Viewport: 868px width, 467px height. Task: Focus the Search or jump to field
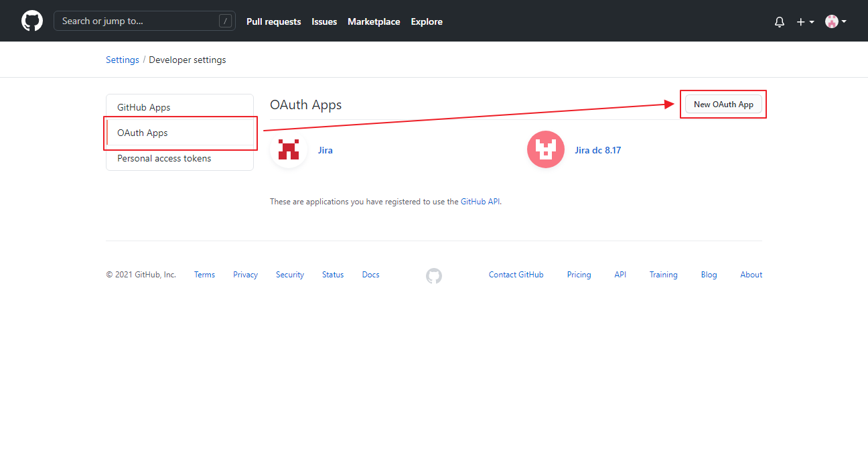[145, 21]
